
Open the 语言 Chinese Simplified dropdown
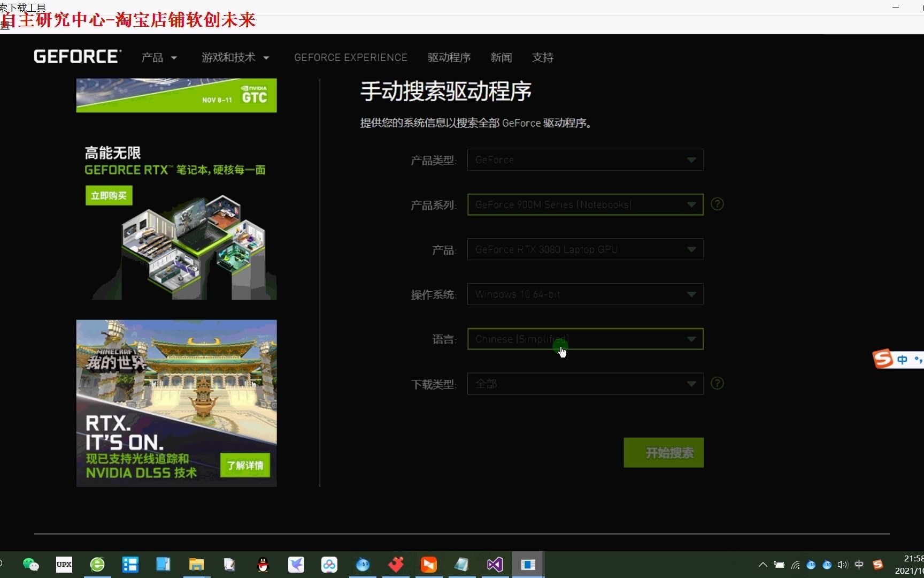(585, 339)
